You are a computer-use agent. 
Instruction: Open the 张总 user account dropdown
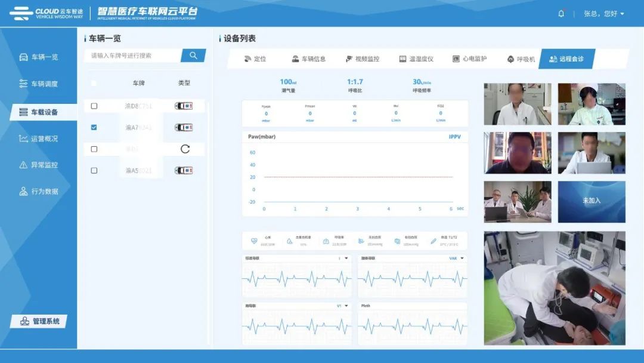(603, 13)
